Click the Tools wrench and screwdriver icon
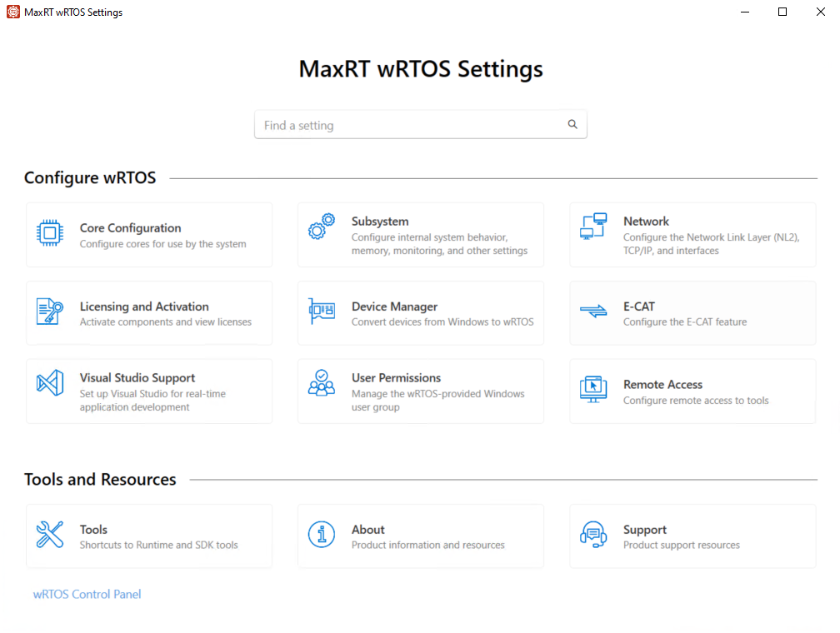This screenshot has height=633, width=840. [50, 534]
